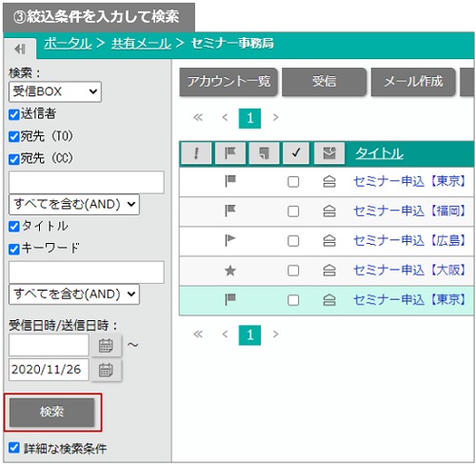Go to previous page in bottom pagination
The image size is (476, 465).
(x=225, y=334)
